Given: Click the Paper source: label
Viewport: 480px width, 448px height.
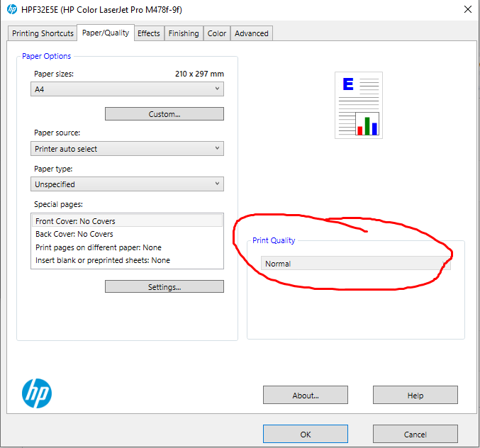Looking at the screenshot, I should pos(57,133).
